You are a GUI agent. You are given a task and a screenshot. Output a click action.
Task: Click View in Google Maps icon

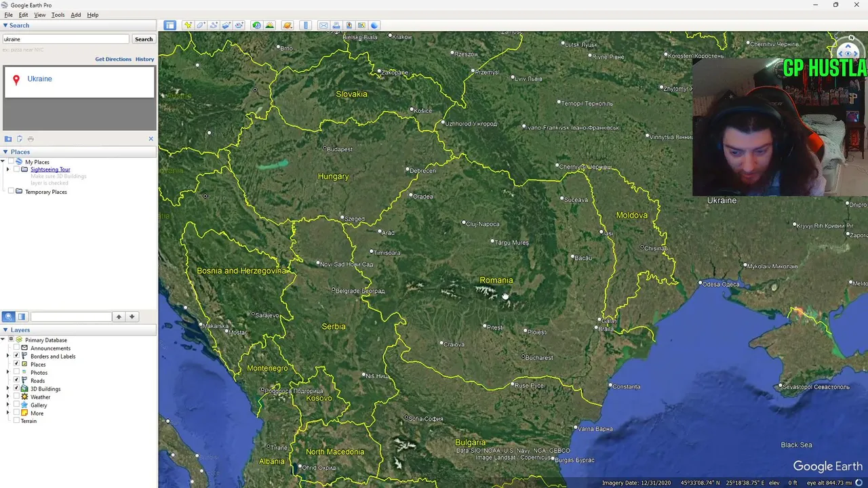(x=362, y=25)
